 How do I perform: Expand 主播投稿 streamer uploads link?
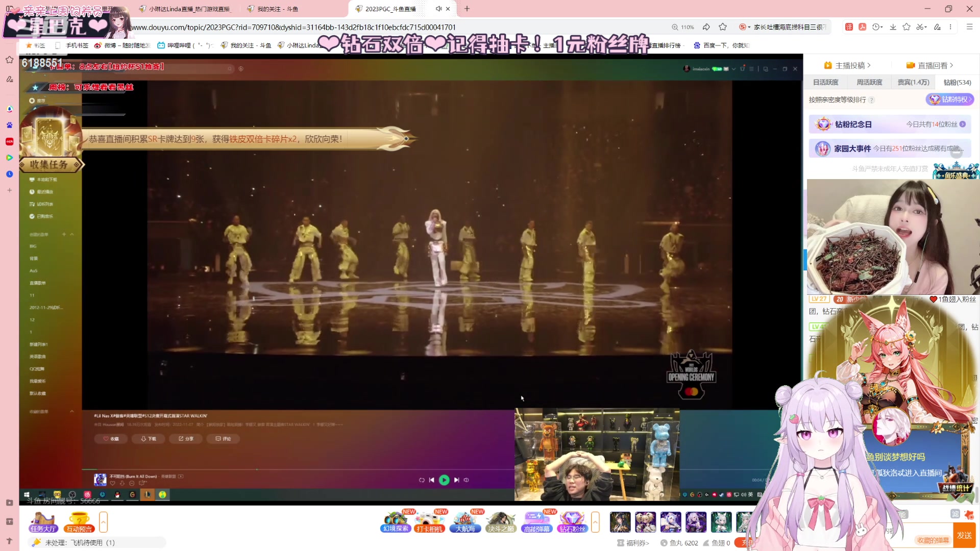847,65
